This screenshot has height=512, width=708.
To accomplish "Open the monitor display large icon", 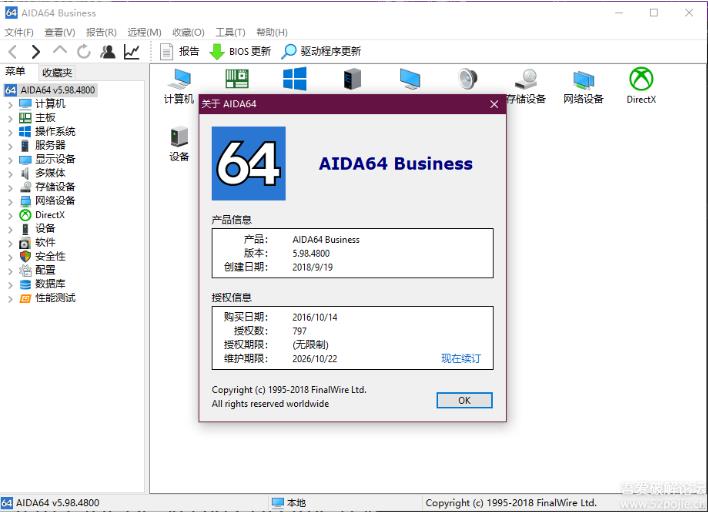I will pos(410,79).
